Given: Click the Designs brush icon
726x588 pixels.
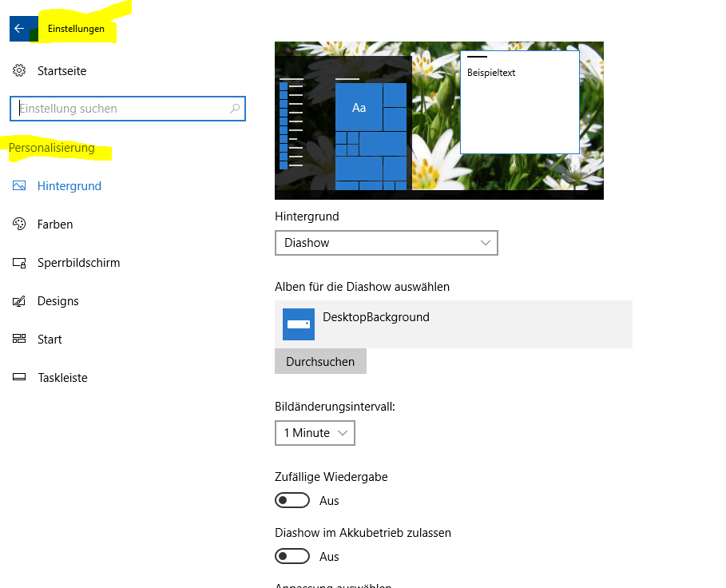Looking at the screenshot, I should (x=19, y=301).
